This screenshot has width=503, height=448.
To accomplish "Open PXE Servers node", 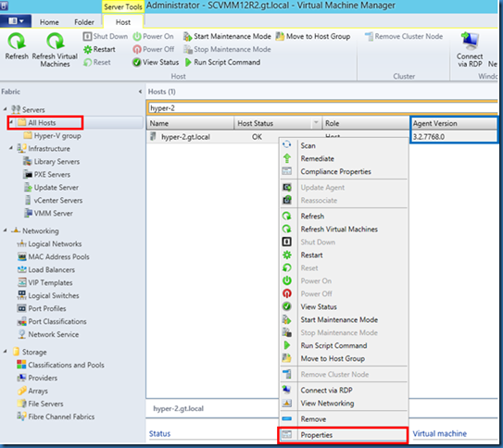I will 47,175.
